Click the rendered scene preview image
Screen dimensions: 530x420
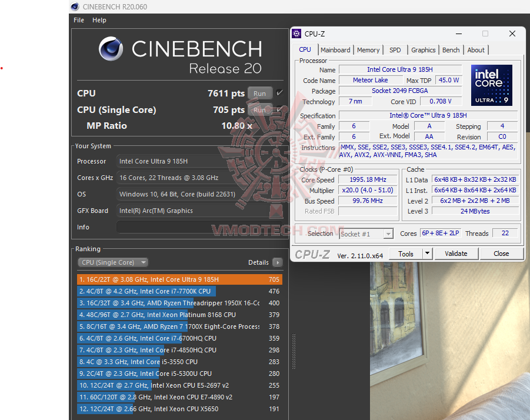click(449, 341)
